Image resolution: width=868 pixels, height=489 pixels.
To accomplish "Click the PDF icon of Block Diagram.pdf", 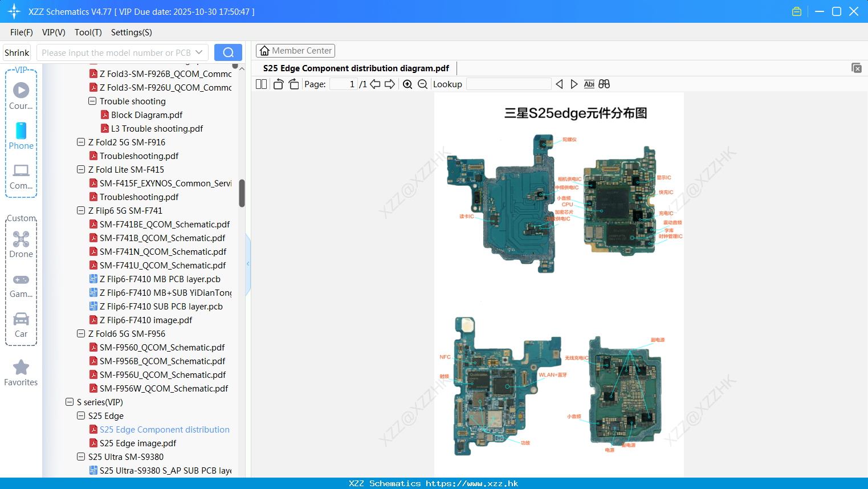I will pos(105,115).
